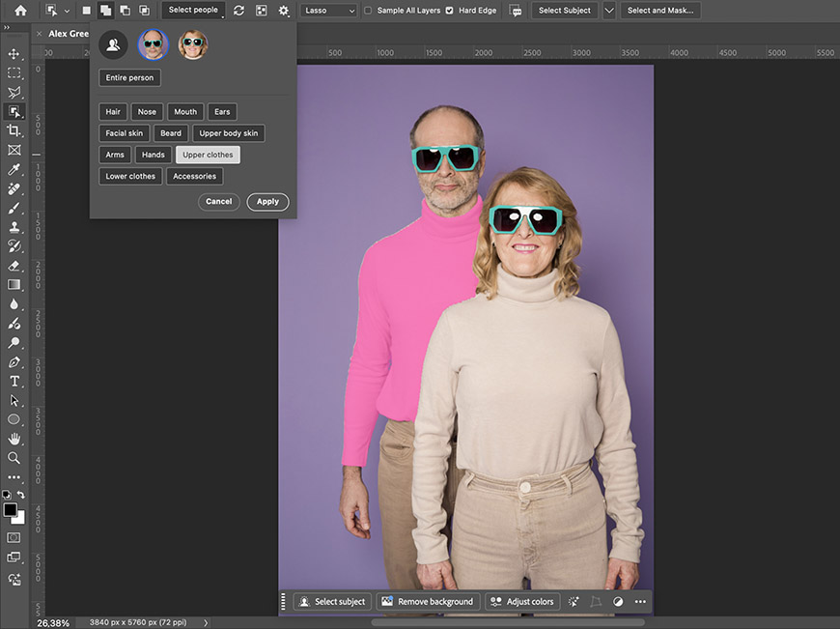Select the Frame tool
This screenshot has width=840, height=629.
tap(14, 150)
